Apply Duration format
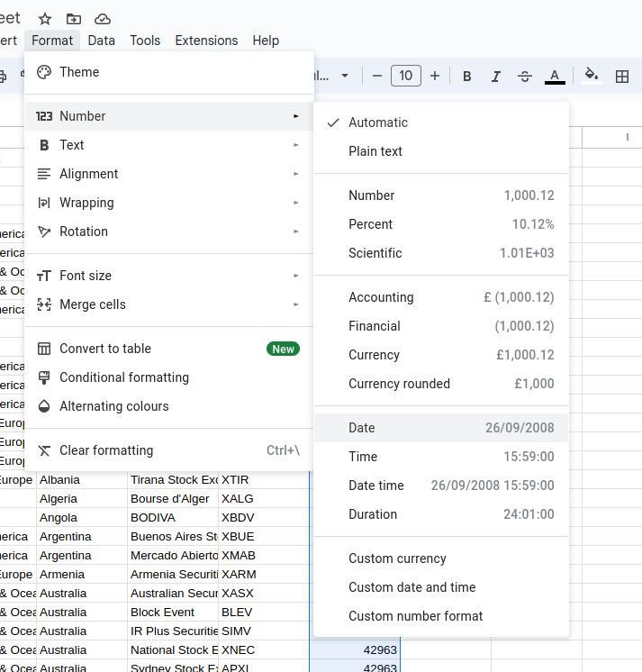 pos(441,513)
